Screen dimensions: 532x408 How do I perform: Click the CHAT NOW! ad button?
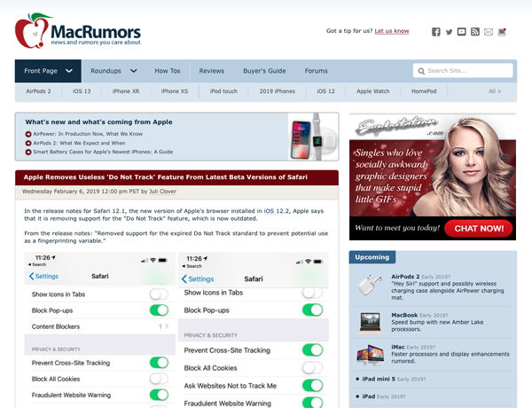coord(479,229)
